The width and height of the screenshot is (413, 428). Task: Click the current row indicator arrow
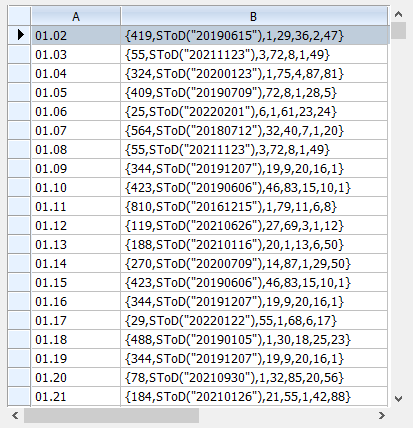click(x=20, y=35)
